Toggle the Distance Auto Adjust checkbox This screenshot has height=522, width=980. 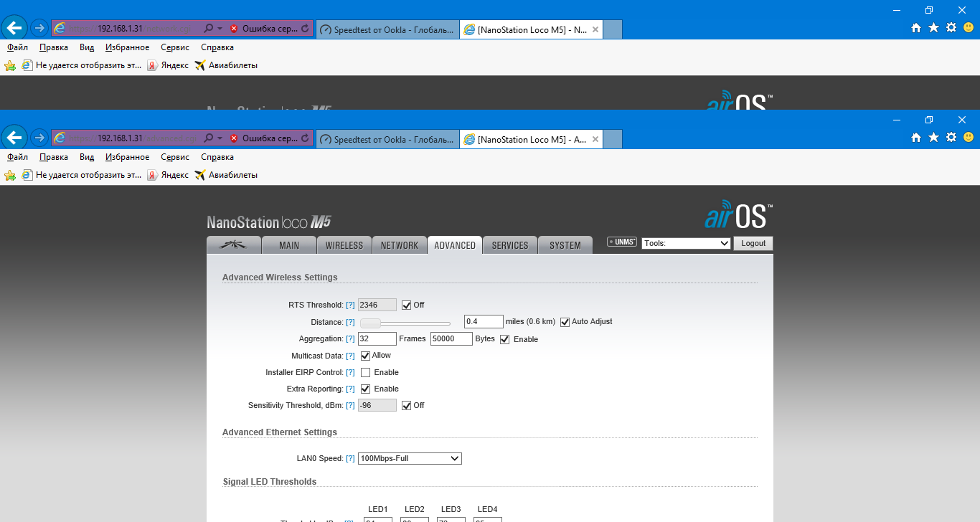(565, 322)
